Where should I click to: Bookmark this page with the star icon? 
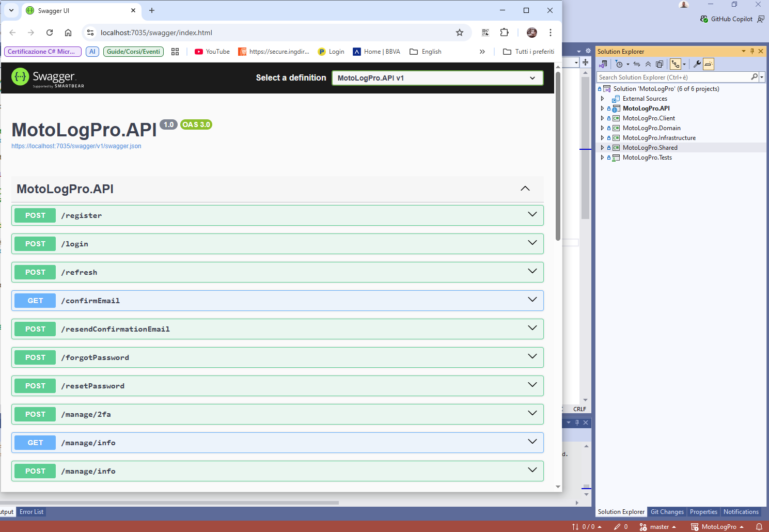[x=459, y=33]
